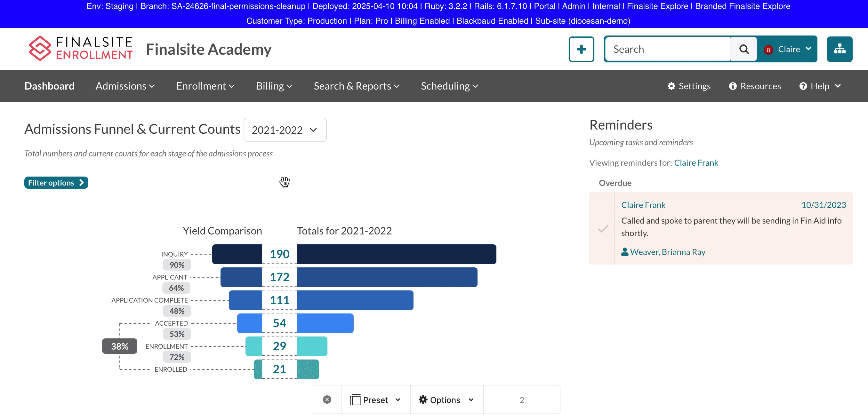Expand the Options dropdown with gear
This screenshot has height=419, width=868.
coord(446,399)
